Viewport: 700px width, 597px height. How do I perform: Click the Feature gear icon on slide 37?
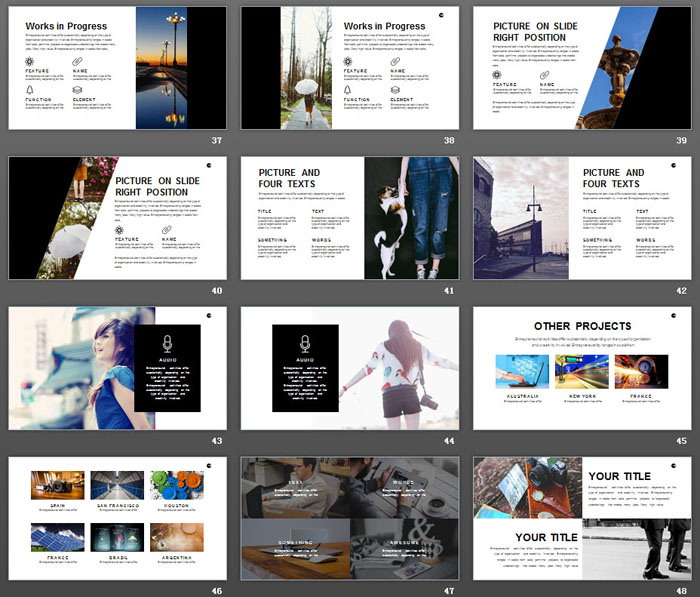[30, 61]
